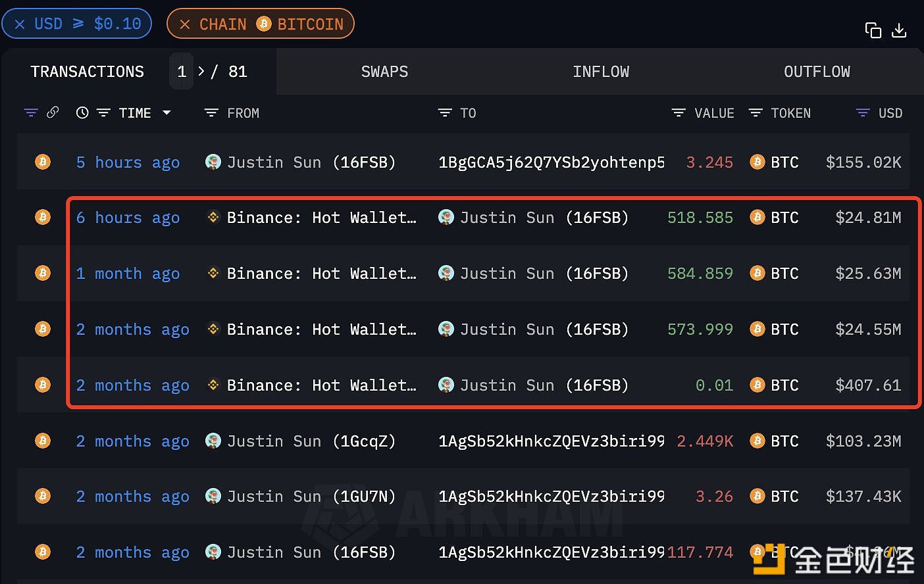Click Justin Sun (1GcqZ) sender
This screenshot has width=924, height=584.
[311, 441]
